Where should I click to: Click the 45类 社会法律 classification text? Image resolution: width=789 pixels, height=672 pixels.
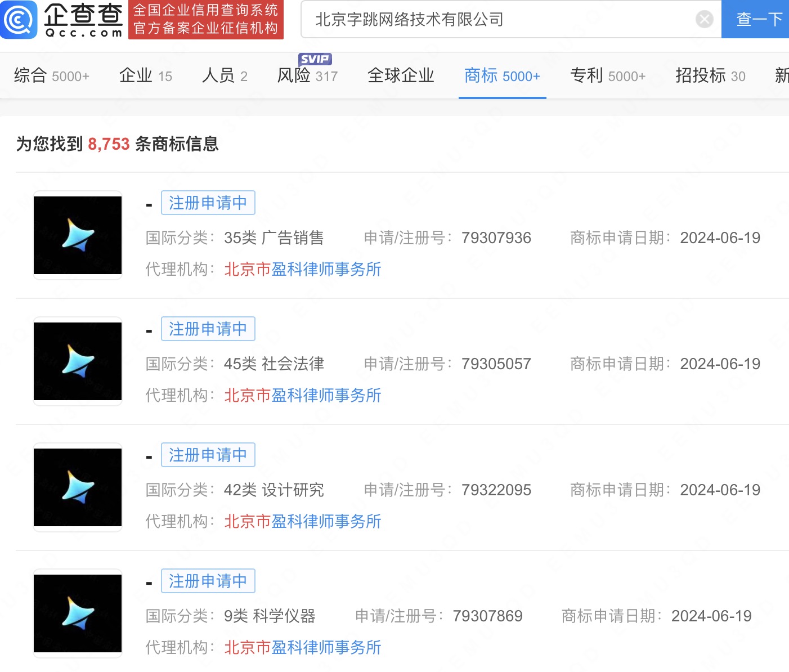[274, 364]
